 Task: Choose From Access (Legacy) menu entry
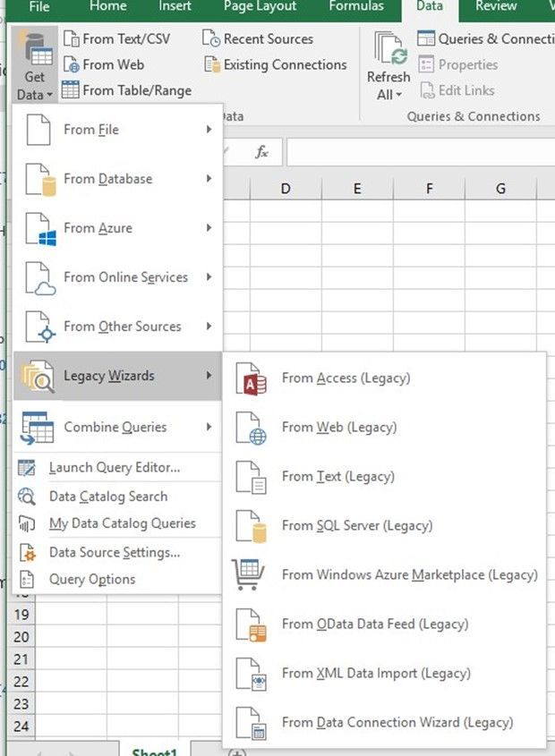point(385,378)
